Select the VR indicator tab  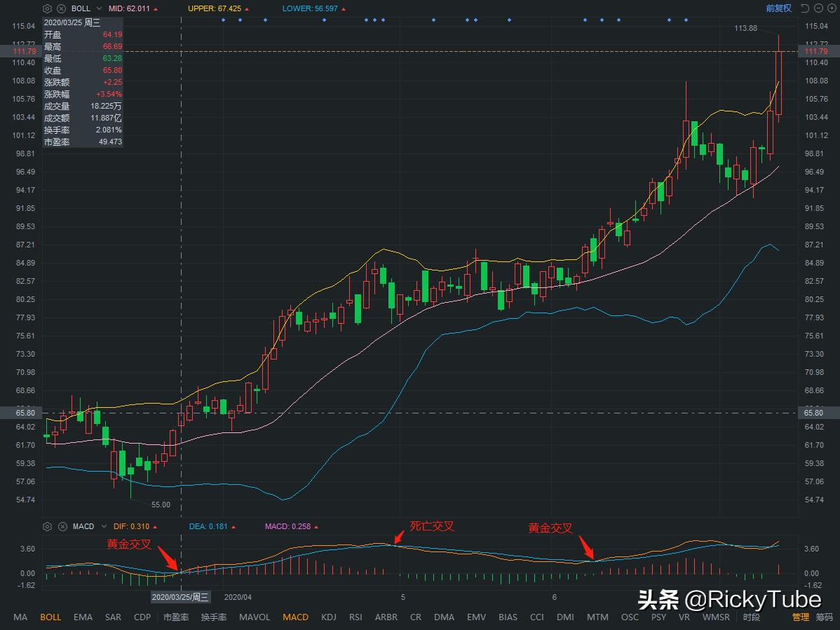[684, 617]
